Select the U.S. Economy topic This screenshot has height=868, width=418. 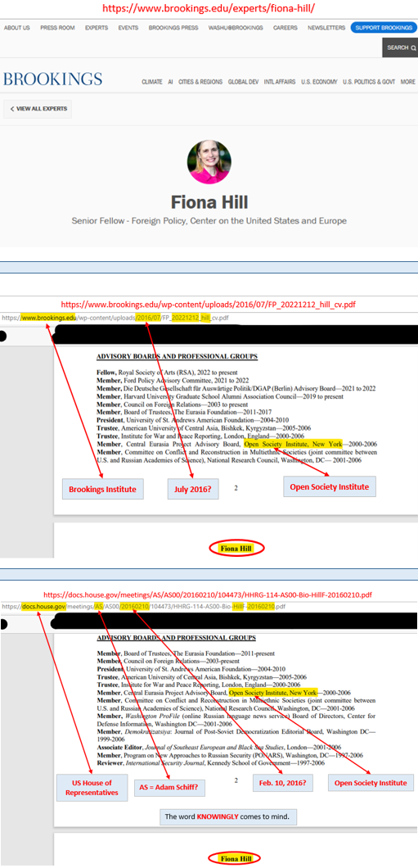(319, 81)
